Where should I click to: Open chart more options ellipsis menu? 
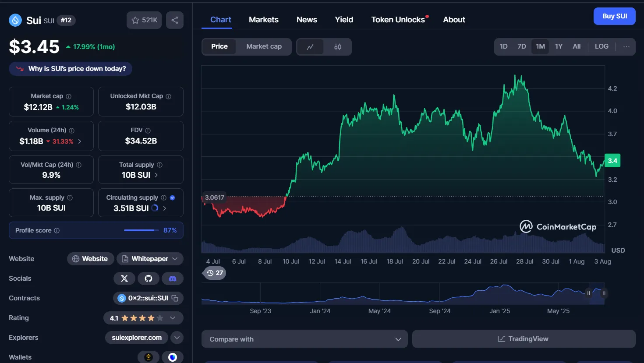(626, 47)
